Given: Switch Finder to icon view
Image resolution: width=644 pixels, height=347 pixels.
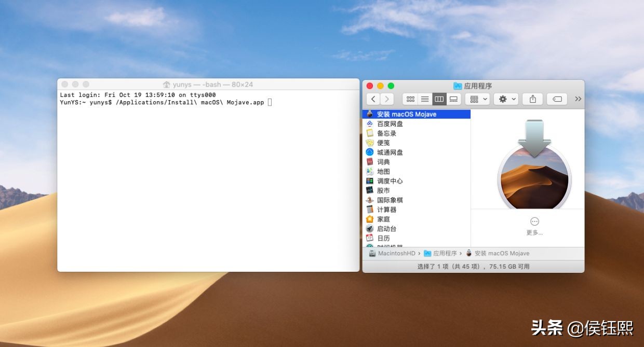Looking at the screenshot, I should 410,99.
